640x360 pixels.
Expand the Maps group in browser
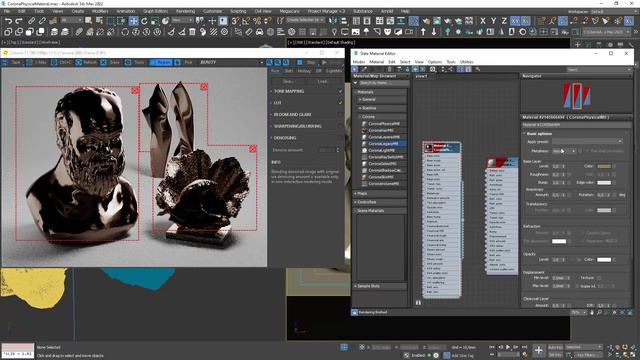click(x=380, y=193)
